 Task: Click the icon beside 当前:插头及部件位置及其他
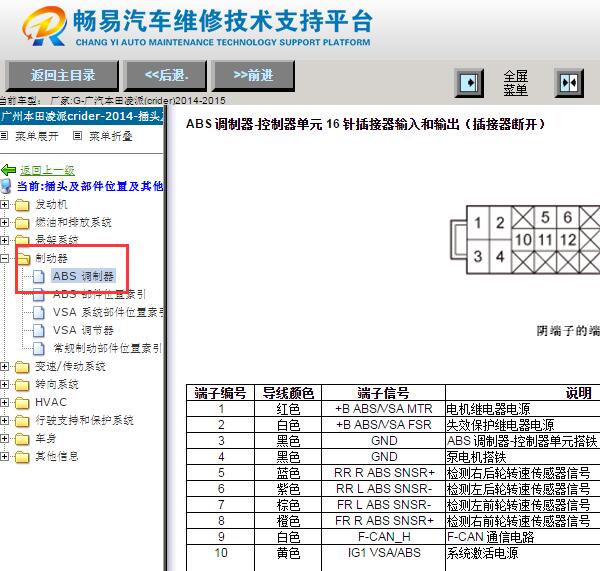pyautogui.click(x=6, y=186)
